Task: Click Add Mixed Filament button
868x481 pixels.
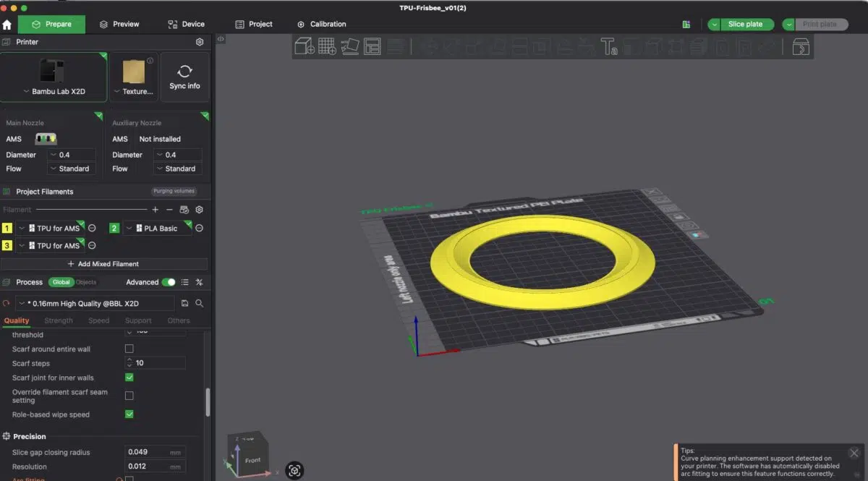Action: (x=103, y=264)
